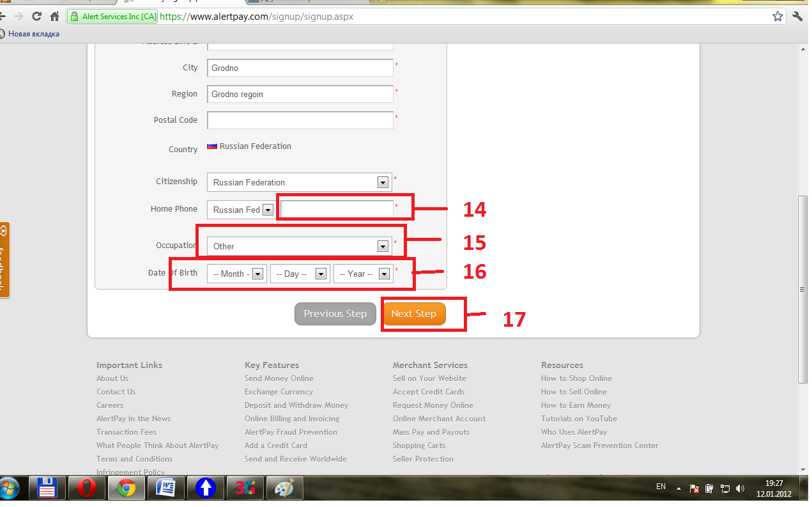Screen dimensions: 812x507
Task: Open the Accept Credit Cards link
Action: click(429, 392)
